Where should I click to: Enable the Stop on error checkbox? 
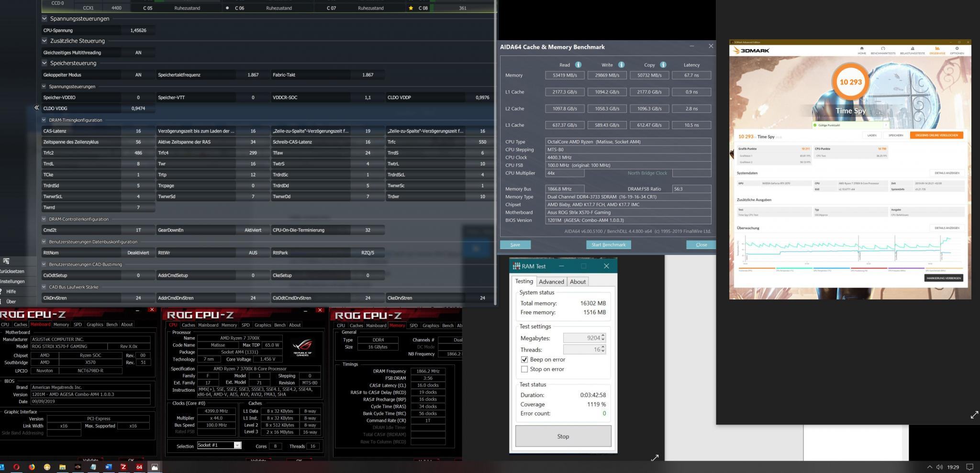point(524,369)
